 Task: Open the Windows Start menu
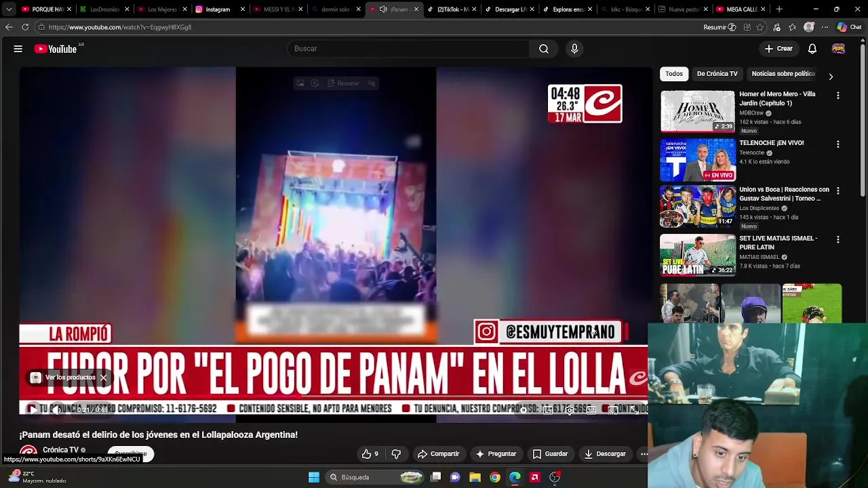pyautogui.click(x=313, y=477)
